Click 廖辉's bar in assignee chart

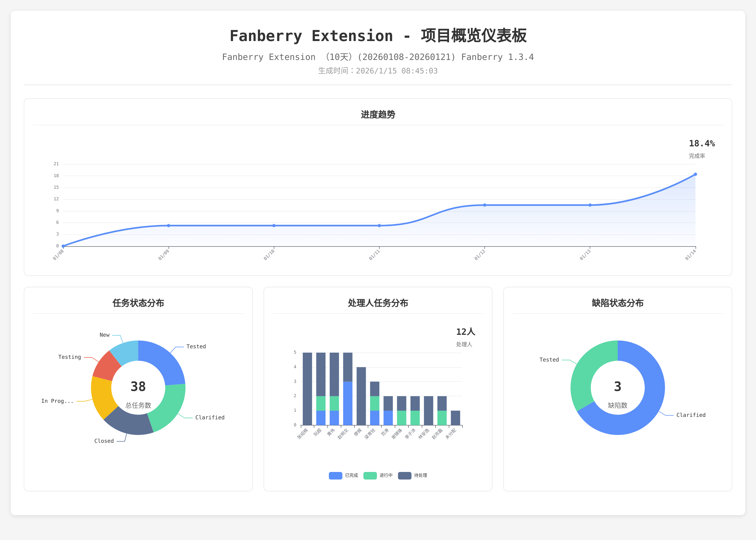click(x=361, y=396)
